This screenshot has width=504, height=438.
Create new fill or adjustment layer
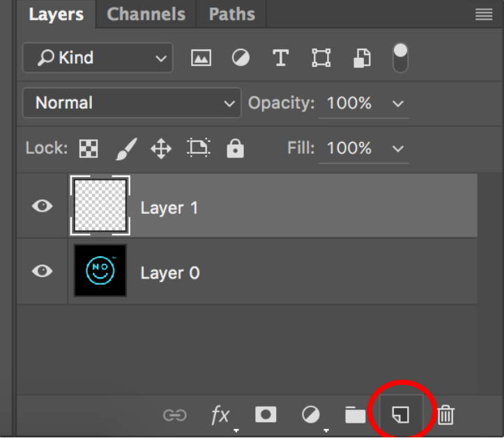pos(310,415)
